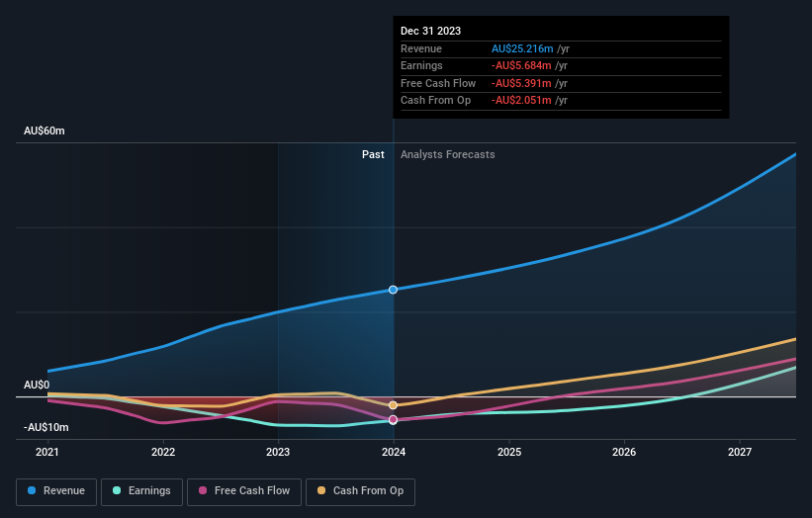Toggle the Cash From Op legend button
Viewport: 812px width, 518px height.
360,491
